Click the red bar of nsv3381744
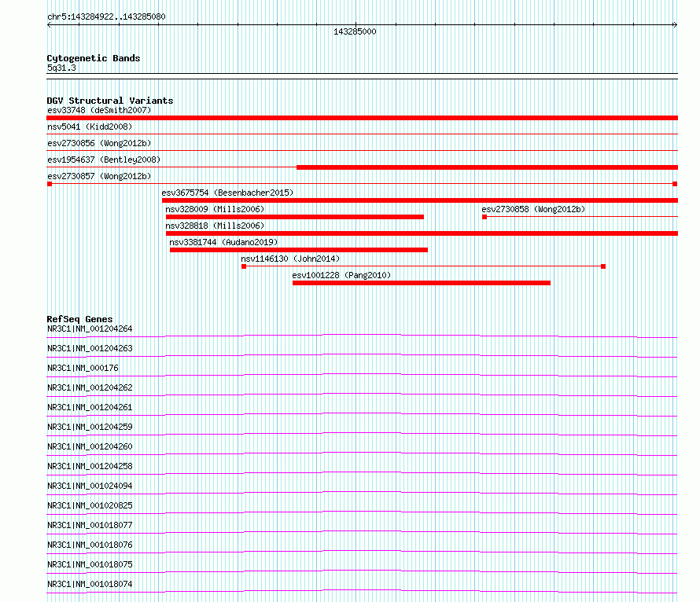Image resolution: width=700 pixels, height=602 pixels. click(x=299, y=250)
